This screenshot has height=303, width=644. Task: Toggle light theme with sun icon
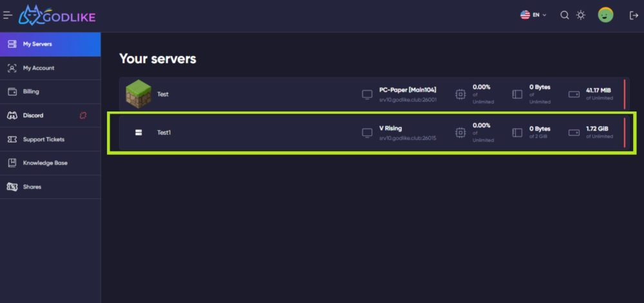point(580,15)
